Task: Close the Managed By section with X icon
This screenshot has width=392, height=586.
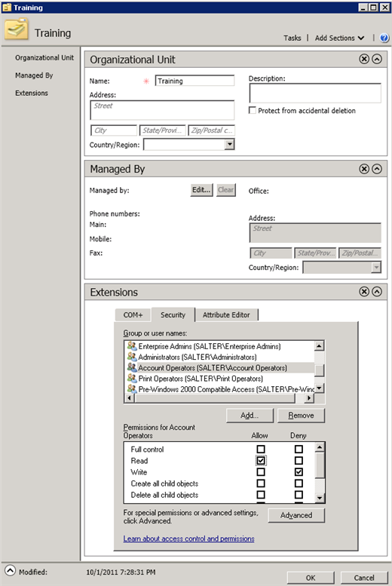Action: point(364,169)
